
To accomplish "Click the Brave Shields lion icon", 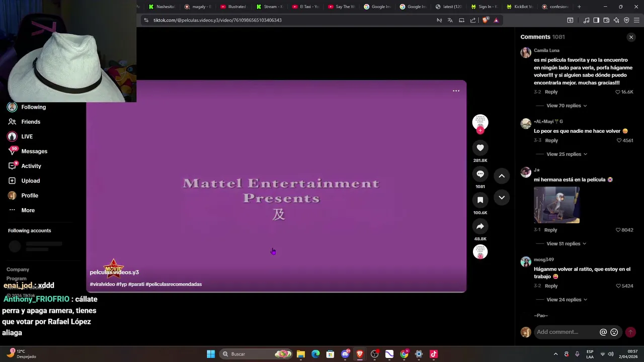I will (x=485, y=20).
